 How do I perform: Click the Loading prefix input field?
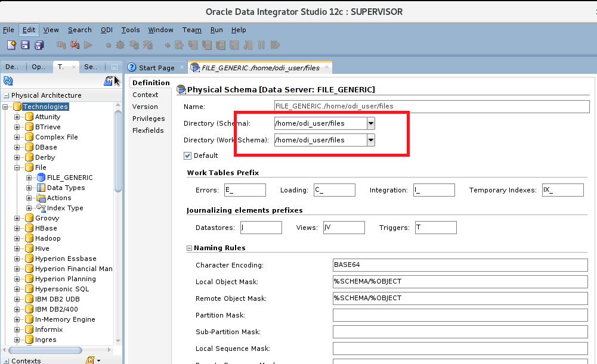tap(335, 190)
